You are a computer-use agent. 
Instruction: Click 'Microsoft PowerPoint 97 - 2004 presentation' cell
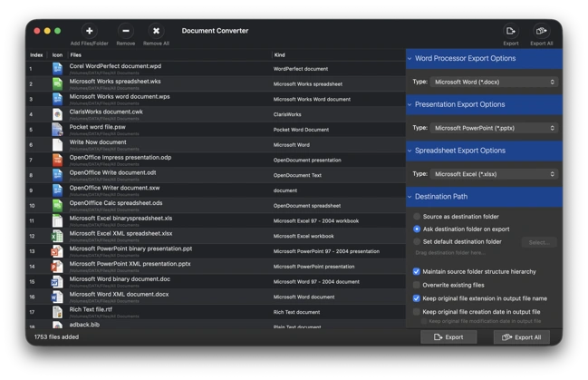(326, 251)
